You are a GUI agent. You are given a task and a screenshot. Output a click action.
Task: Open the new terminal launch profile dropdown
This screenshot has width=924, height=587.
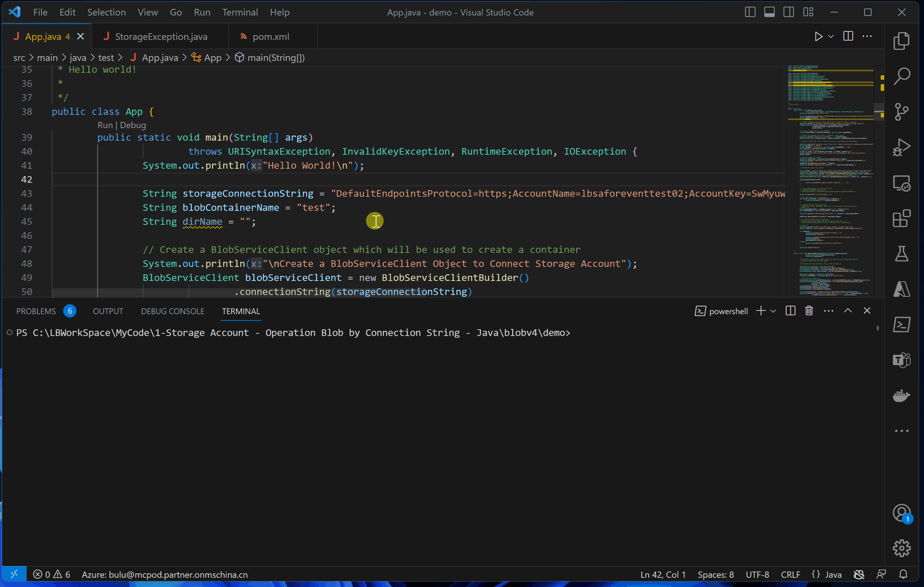[x=773, y=311]
